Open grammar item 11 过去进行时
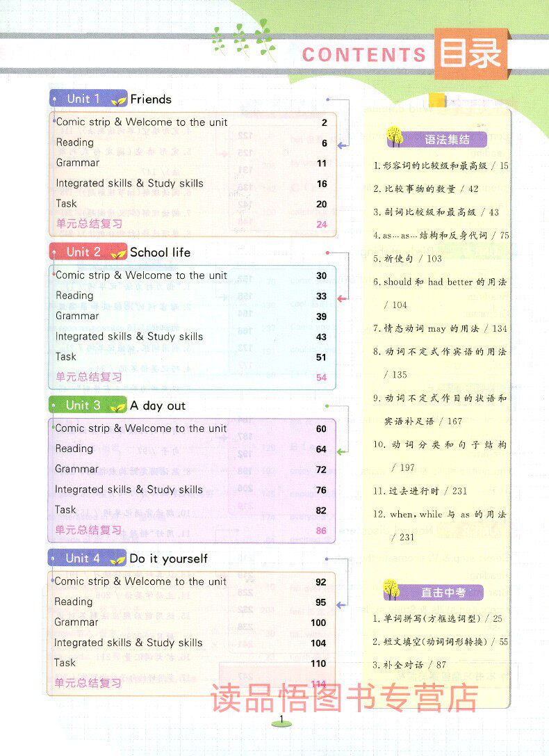Screen dimensions: 549x756 coord(420,491)
